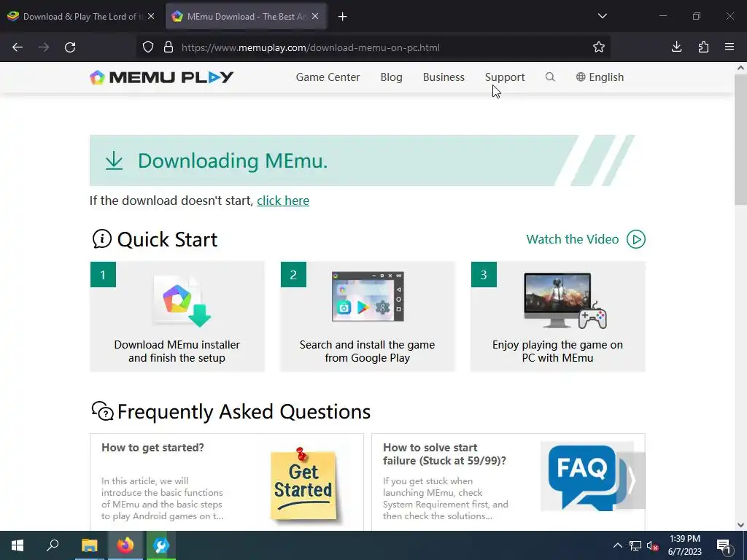Click 'Download MEmu installer and finish the setup' text
747x560 pixels.
(x=177, y=351)
